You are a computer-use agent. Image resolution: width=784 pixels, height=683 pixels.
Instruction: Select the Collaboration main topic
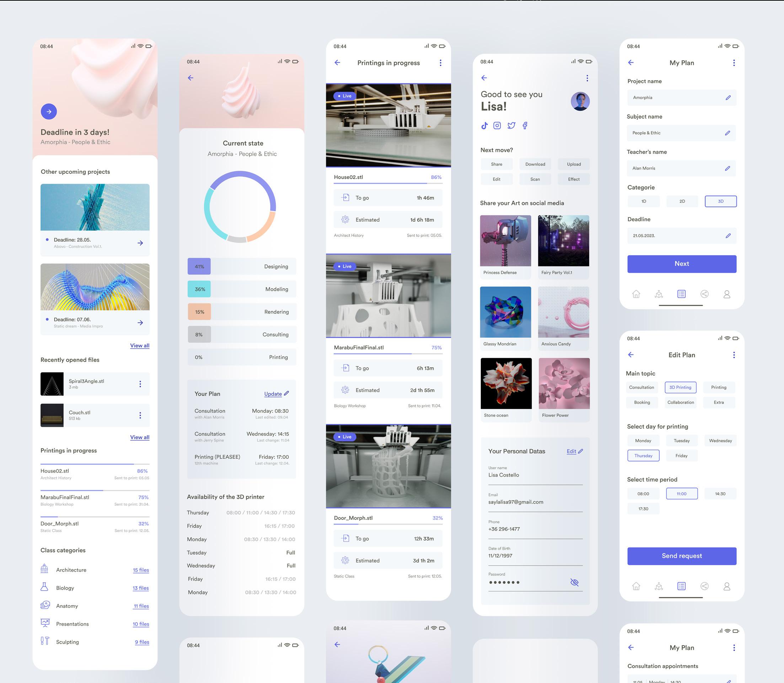(680, 403)
